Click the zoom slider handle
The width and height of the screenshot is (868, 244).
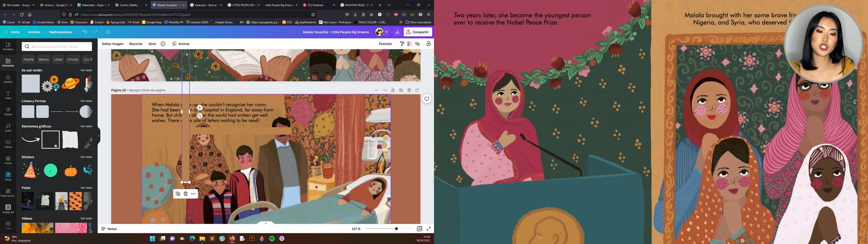pos(396,229)
